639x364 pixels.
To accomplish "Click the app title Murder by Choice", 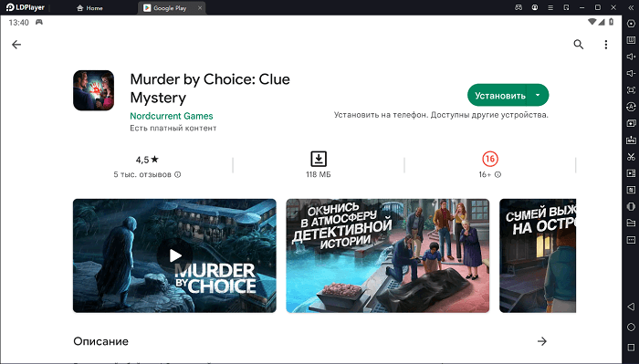I will click(x=210, y=88).
